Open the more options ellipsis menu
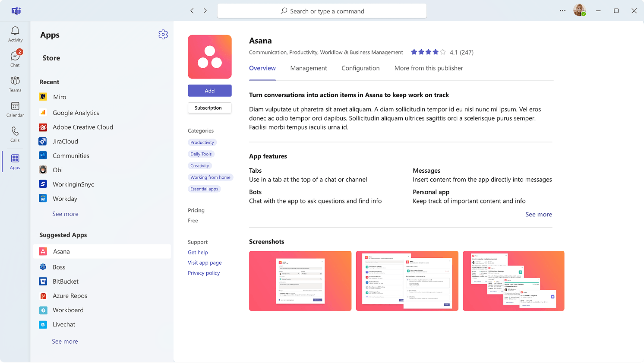Viewport: 644px width, 364px height. (x=562, y=11)
